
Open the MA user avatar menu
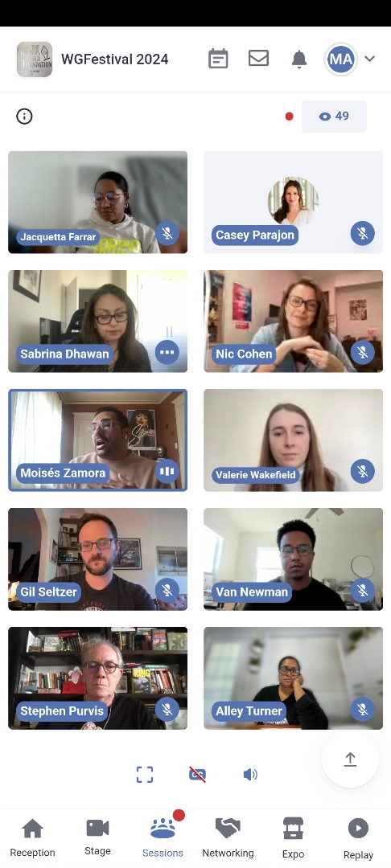pyautogui.click(x=340, y=59)
